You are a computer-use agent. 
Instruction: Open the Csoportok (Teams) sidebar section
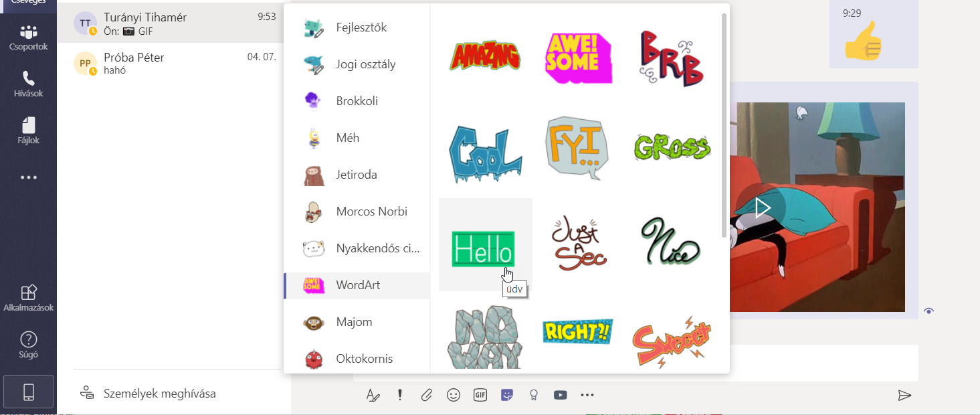pos(28,38)
